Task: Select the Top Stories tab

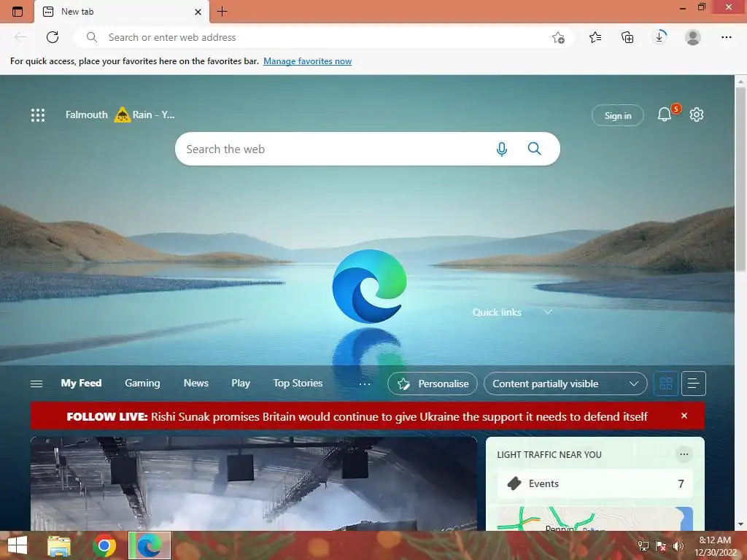Action: (x=298, y=383)
